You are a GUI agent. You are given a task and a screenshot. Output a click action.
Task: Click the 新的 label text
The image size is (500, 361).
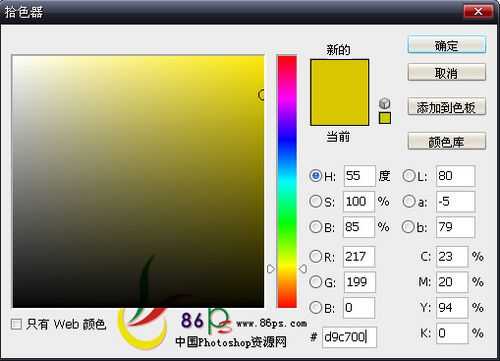point(338,50)
